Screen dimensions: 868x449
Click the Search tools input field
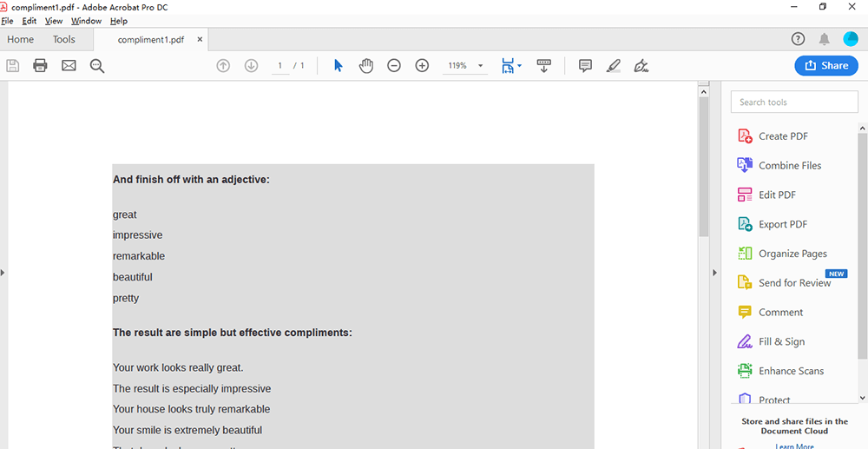(x=794, y=102)
